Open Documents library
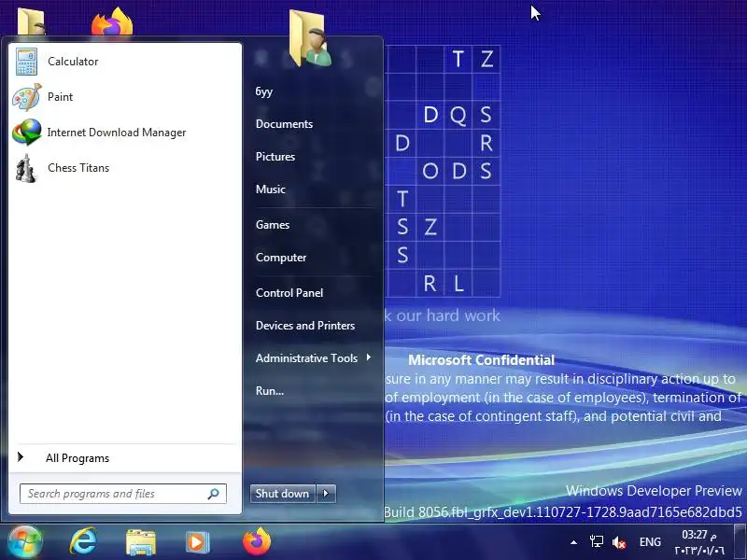 click(285, 124)
